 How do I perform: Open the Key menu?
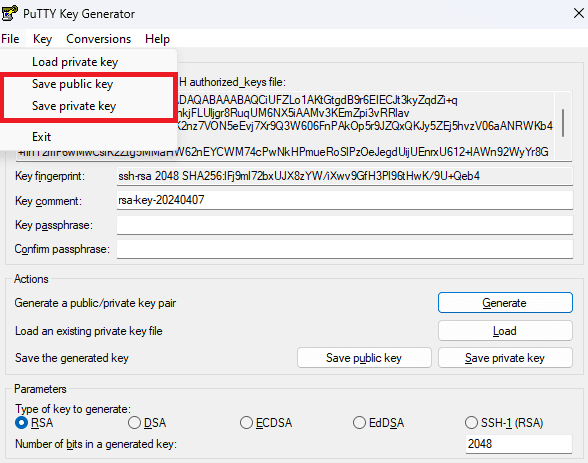[x=42, y=39]
